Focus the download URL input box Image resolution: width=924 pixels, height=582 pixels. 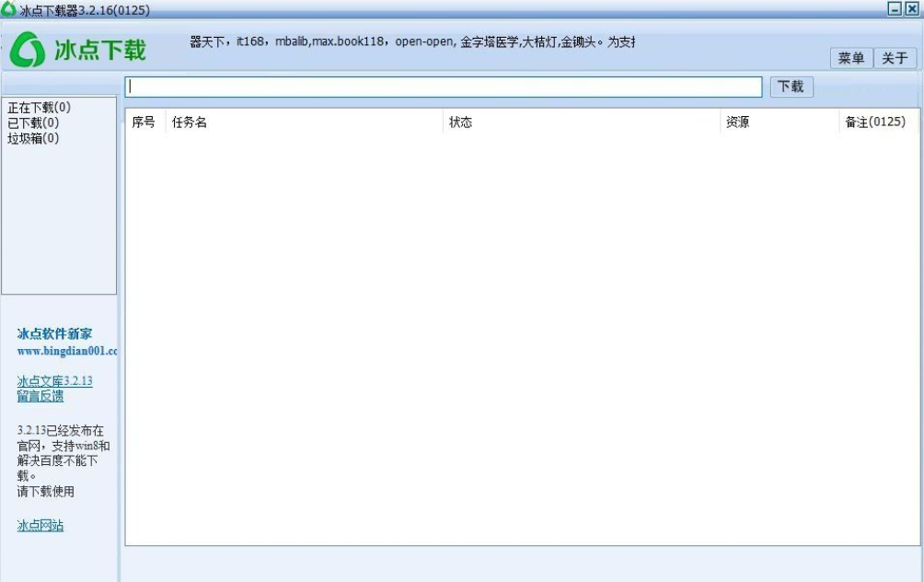click(x=444, y=87)
